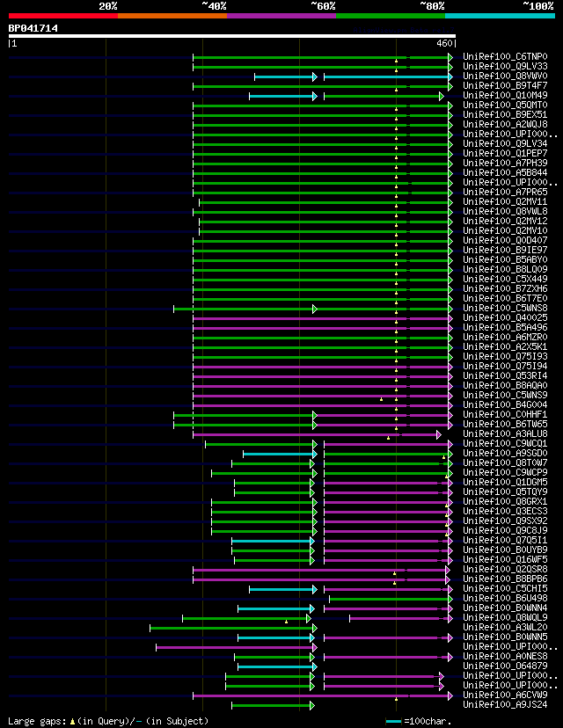Select the UniRef100_C9WCQ1 label

(x=505, y=443)
